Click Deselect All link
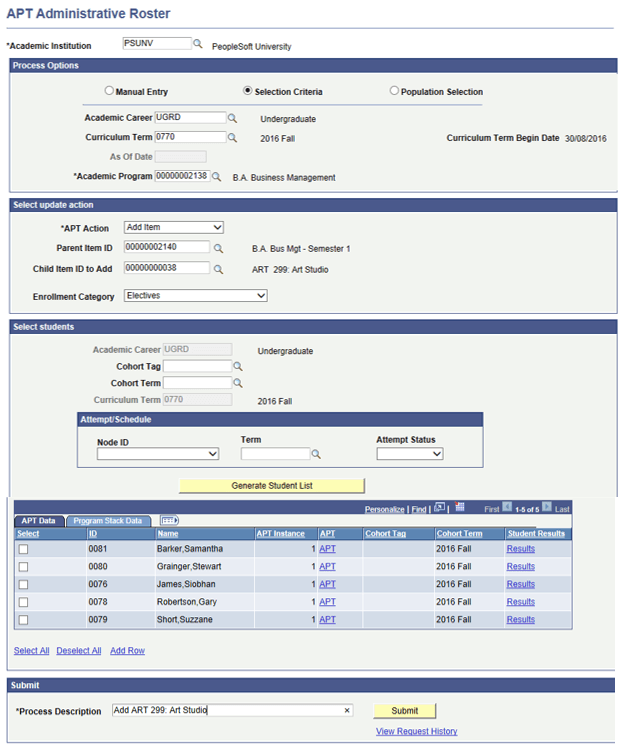The height and width of the screenshot is (746, 618). (79, 650)
